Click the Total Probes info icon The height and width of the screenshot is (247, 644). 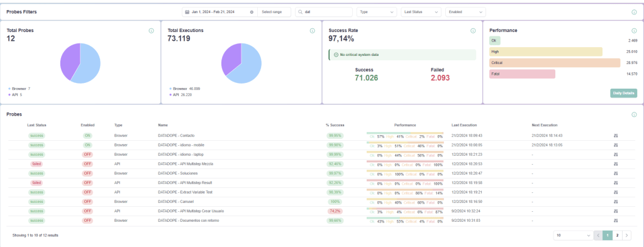pyautogui.click(x=151, y=31)
